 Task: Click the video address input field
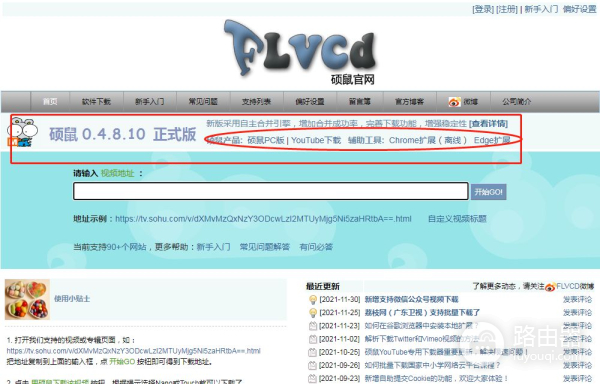point(271,191)
